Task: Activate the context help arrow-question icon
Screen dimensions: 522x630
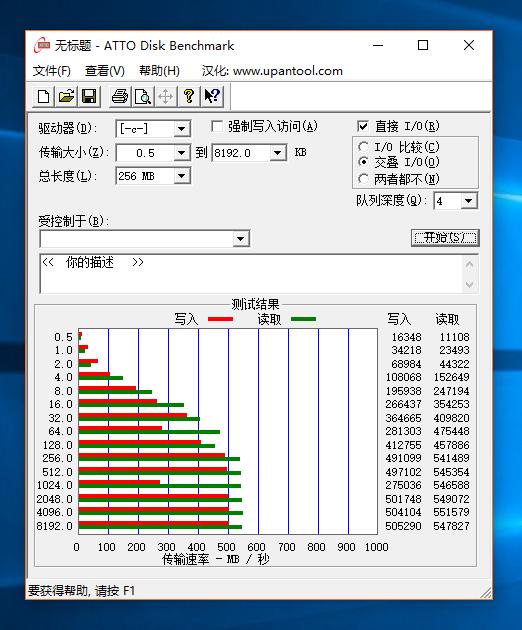Action: pyautogui.click(x=212, y=96)
